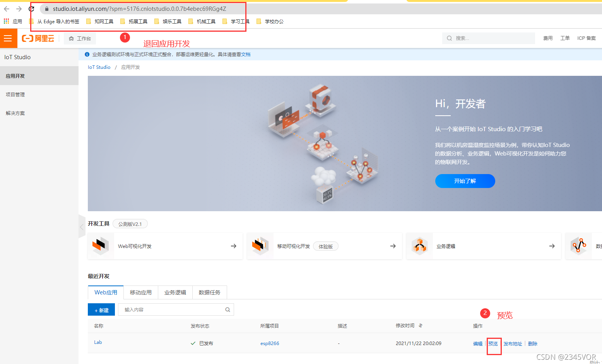The height and width of the screenshot is (364, 602).
Task: Open the 机械工具 bookmark folder
Action: [x=202, y=22]
